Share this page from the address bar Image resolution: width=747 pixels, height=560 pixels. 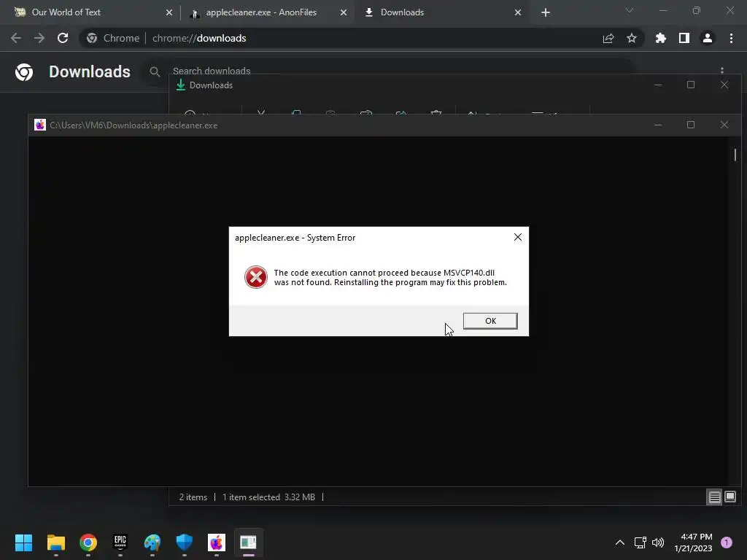click(608, 38)
